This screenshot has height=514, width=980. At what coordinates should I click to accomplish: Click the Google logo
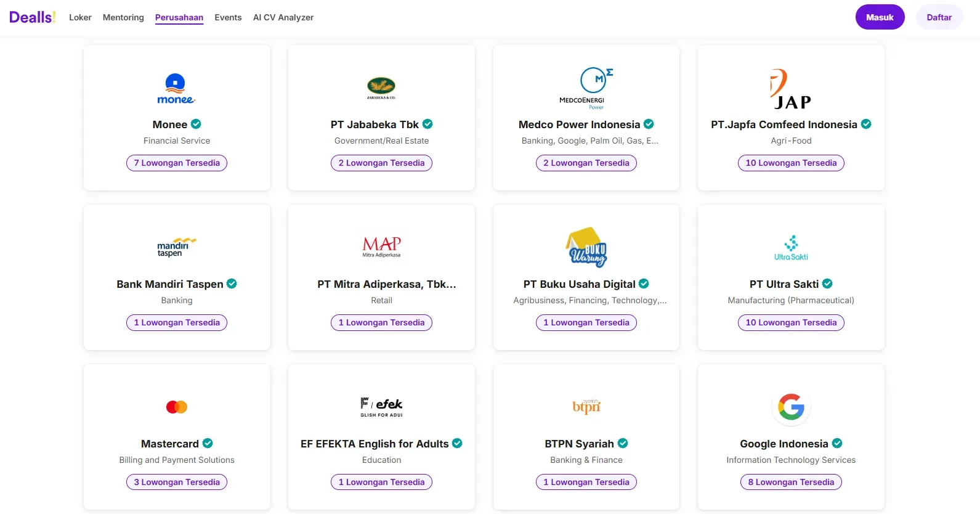(791, 407)
